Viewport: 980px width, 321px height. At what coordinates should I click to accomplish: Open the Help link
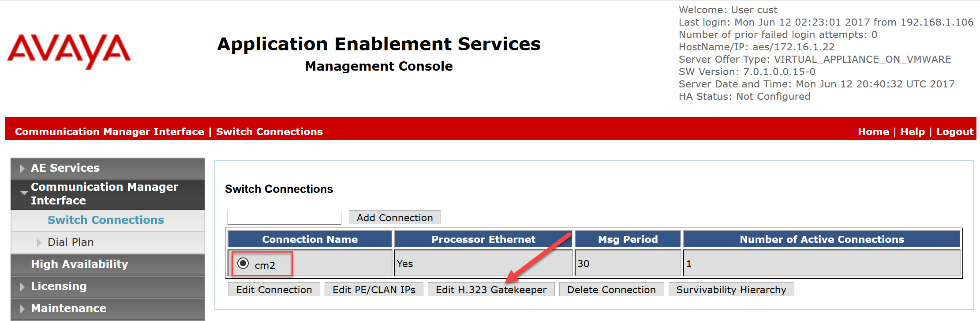913,132
